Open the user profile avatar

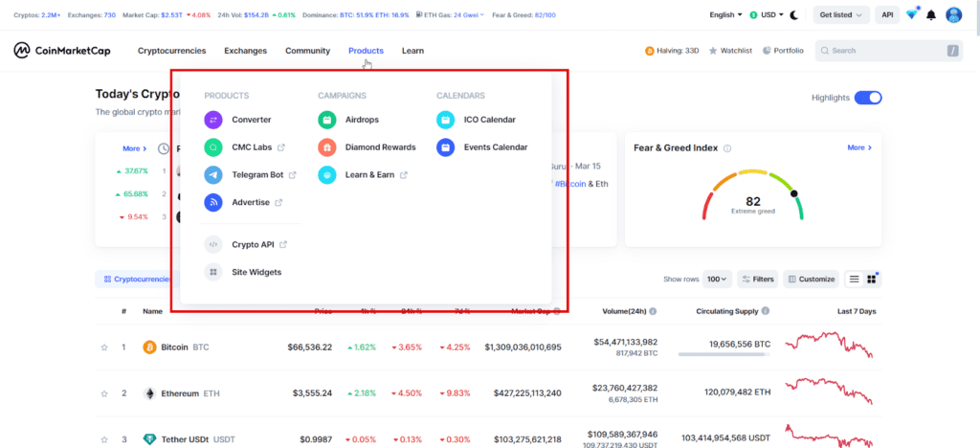point(954,15)
